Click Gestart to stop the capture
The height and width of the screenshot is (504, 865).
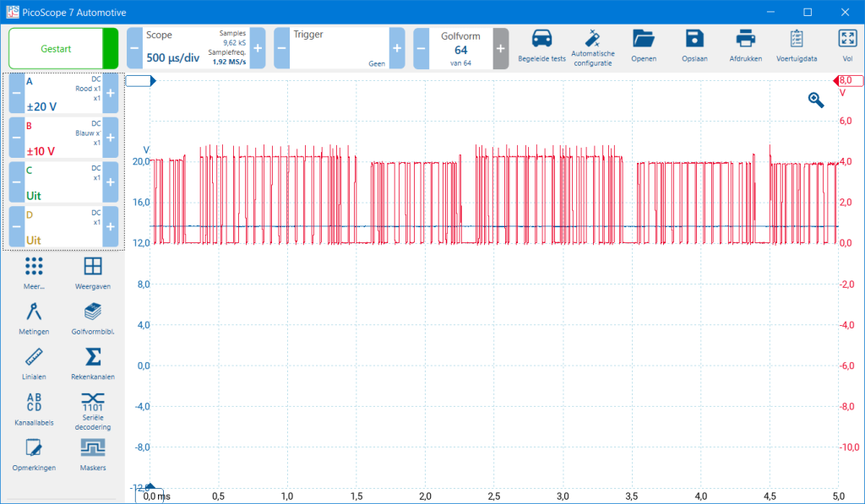56,48
